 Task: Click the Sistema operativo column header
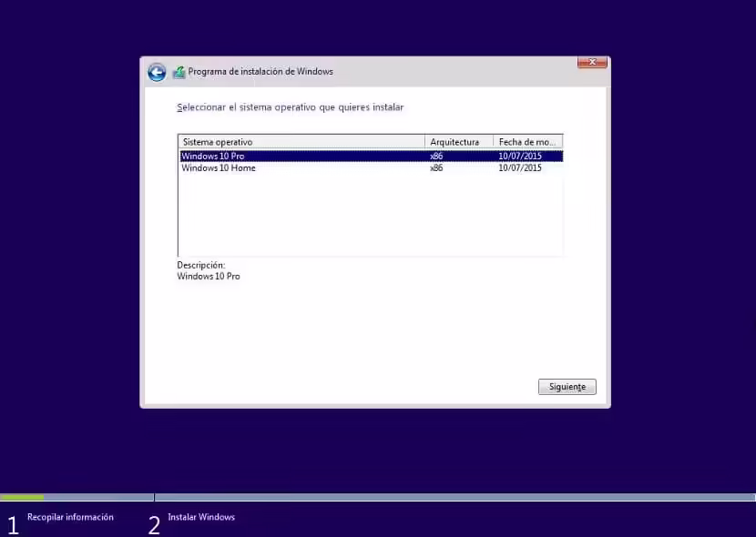301,142
